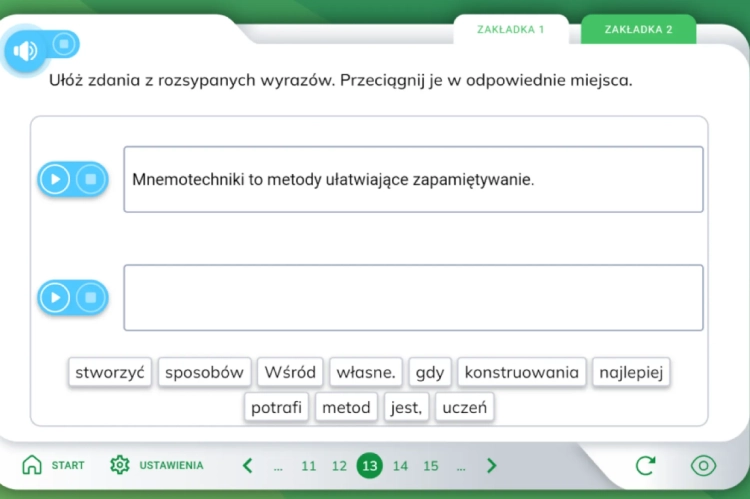The width and height of the screenshot is (750, 499).
Task: Pick the word tile 'Wśród'
Action: click(x=290, y=372)
